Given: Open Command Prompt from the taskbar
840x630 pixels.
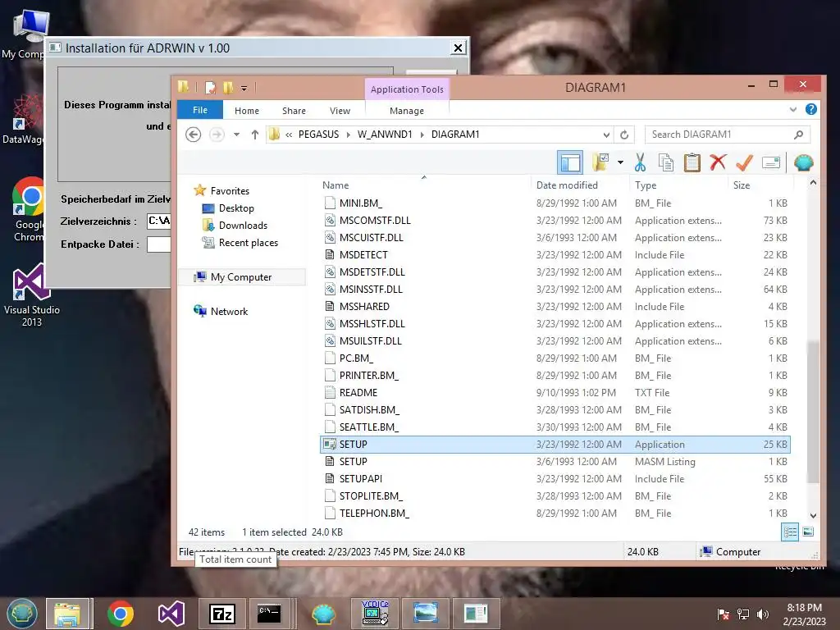Looking at the screenshot, I should pos(269,614).
